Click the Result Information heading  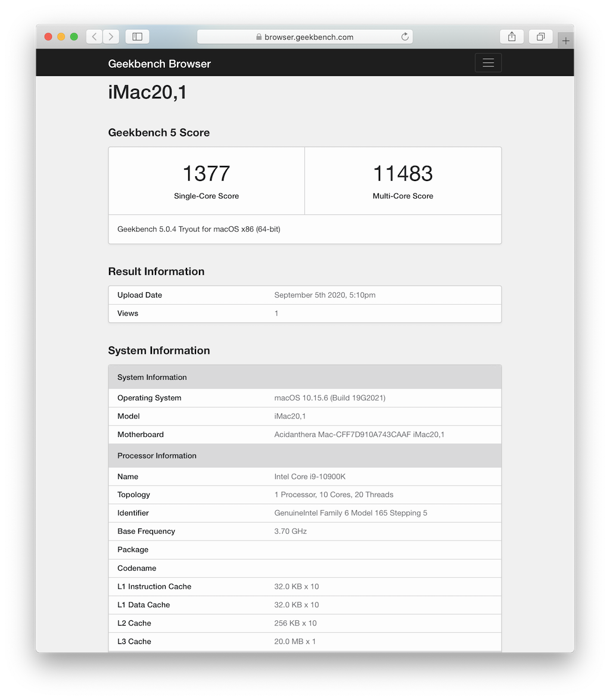156,271
